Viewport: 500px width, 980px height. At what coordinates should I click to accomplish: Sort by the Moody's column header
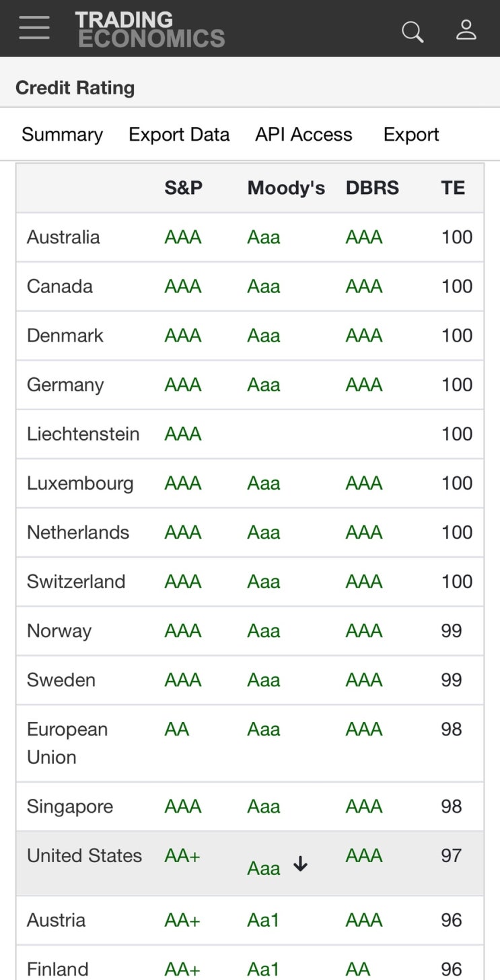pyautogui.click(x=286, y=188)
